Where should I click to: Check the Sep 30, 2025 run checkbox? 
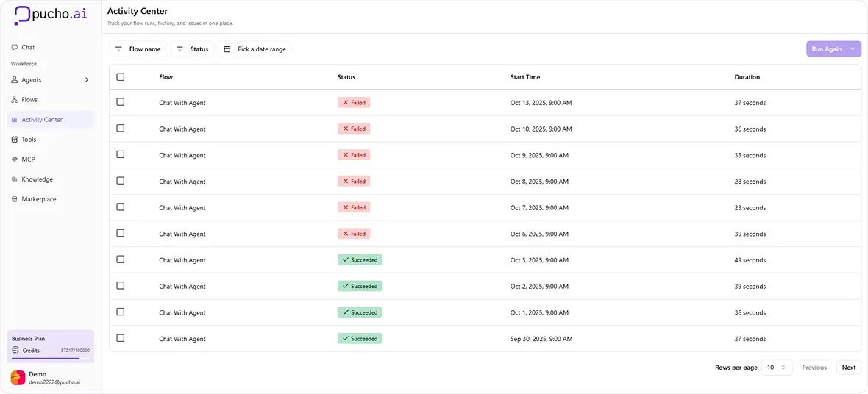[121, 338]
